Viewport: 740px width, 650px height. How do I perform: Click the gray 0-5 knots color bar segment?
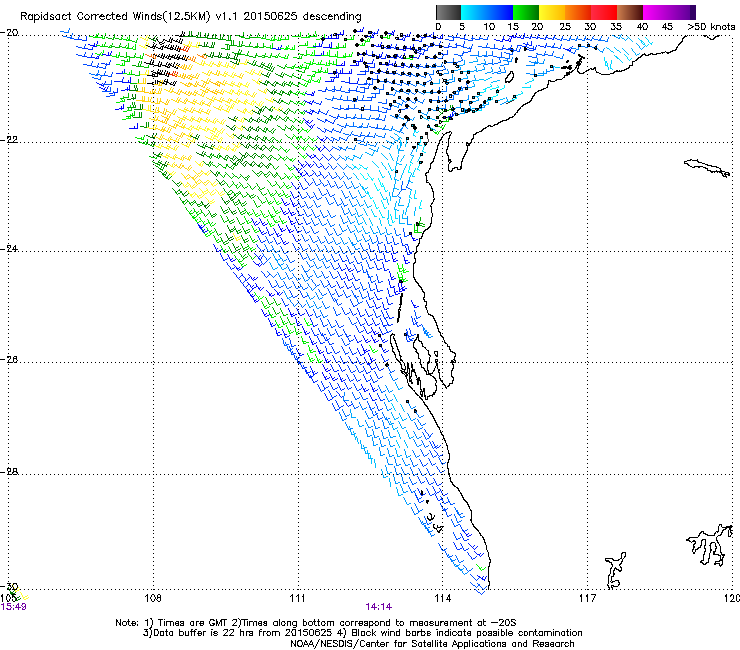tap(448, 12)
